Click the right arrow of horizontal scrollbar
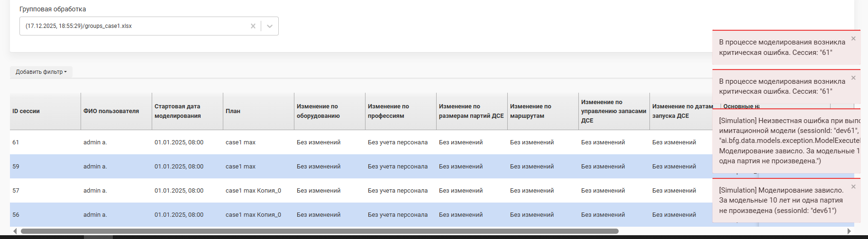Image resolution: width=868 pixels, height=239 pixels. pyautogui.click(x=849, y=231)
